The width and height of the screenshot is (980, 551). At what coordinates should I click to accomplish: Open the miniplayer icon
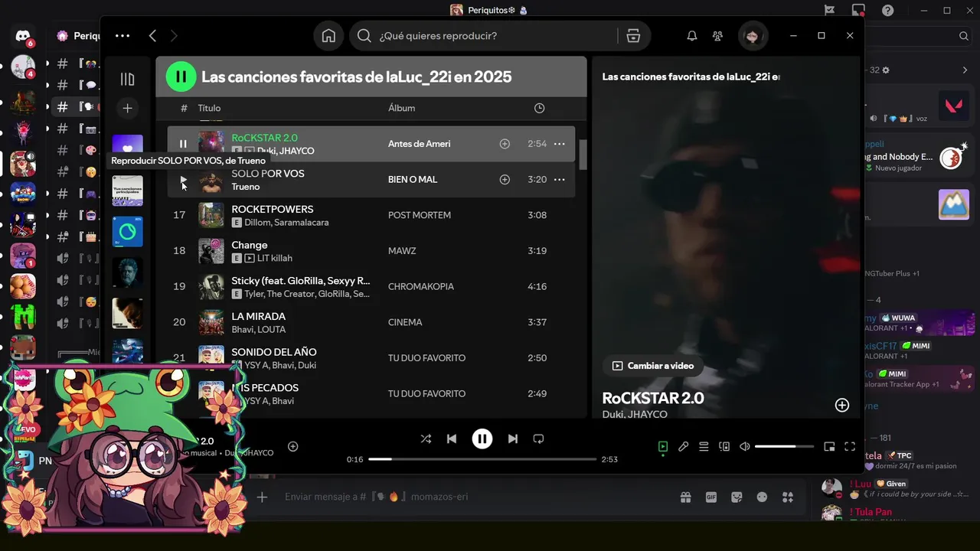[x=829, y=447]
